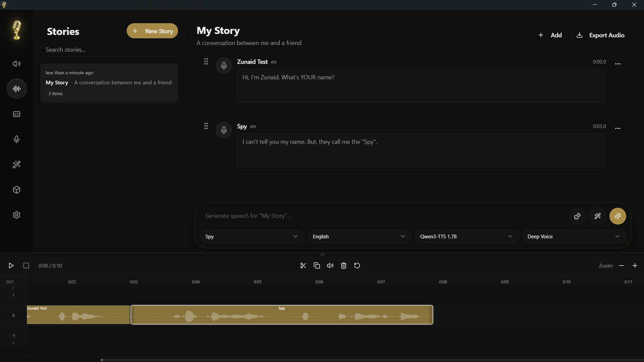Click the regenerate circular arrow icon
Viewport: 644px width, 362px height.
[357, 266]
